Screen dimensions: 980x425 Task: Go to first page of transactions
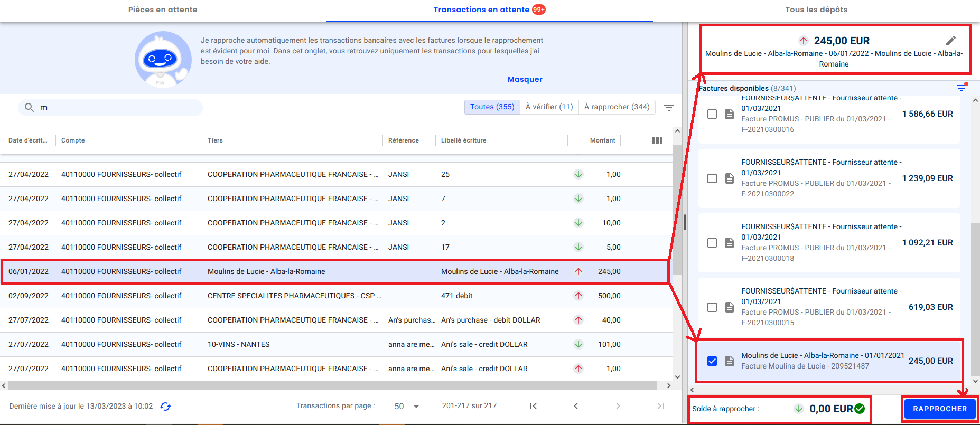coord(533,406)
